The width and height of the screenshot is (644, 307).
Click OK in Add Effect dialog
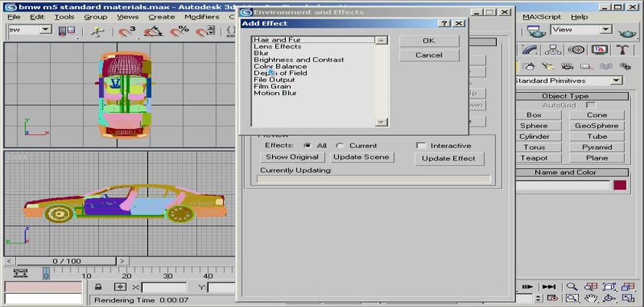click(429, 41)
